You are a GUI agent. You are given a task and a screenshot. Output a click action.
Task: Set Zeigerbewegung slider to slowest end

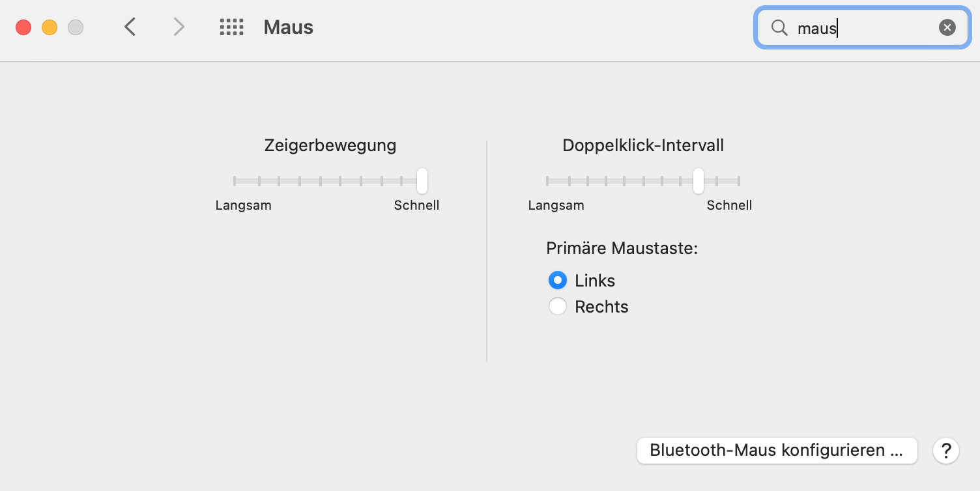pyautogui.click(x=235, y=181)
